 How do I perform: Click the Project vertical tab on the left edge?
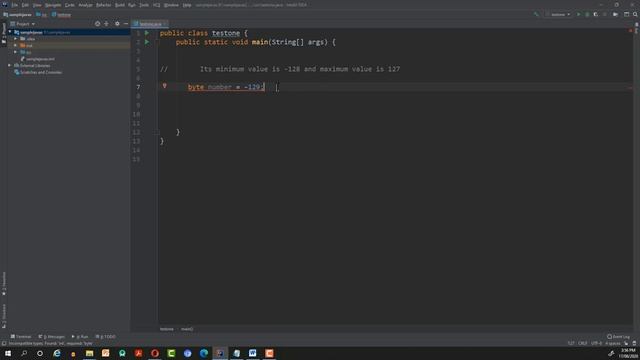[x=4, y=33]
